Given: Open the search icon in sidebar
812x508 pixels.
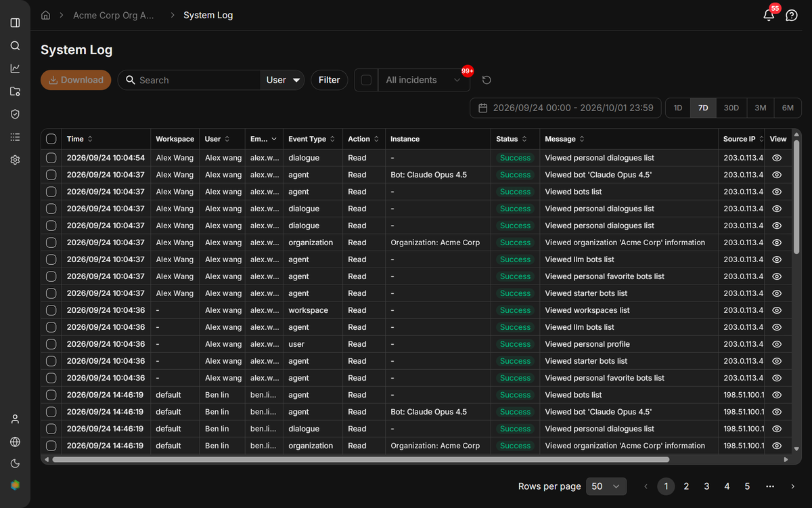Looking at the screenshot, I should 15,46.
